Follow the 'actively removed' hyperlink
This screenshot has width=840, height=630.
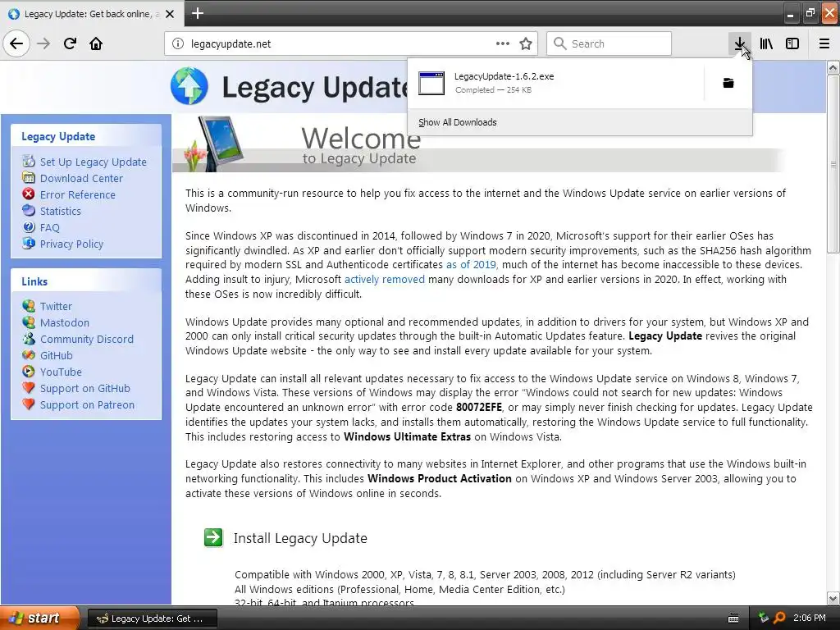pos(385,279)
